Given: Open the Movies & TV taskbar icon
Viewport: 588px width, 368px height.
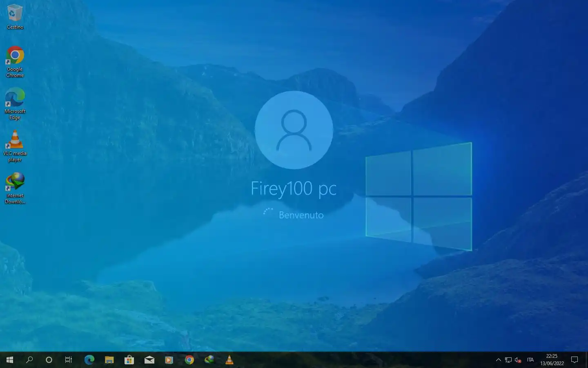Looking at the screenshot, I should [x=169, y=360].
